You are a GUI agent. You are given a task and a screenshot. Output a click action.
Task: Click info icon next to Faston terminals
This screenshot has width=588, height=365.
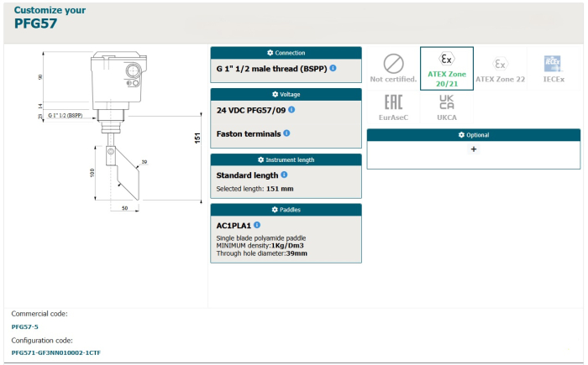pyautogui.click(x=286, y=133)
